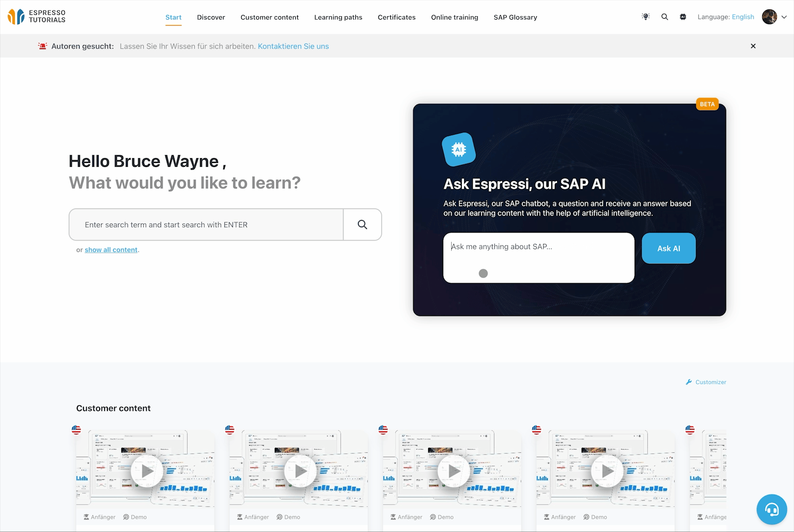Image resolution: width=794 pixels, height=532 pixels.
Task: Play the second customer content video
Action: tap(300, 471)
